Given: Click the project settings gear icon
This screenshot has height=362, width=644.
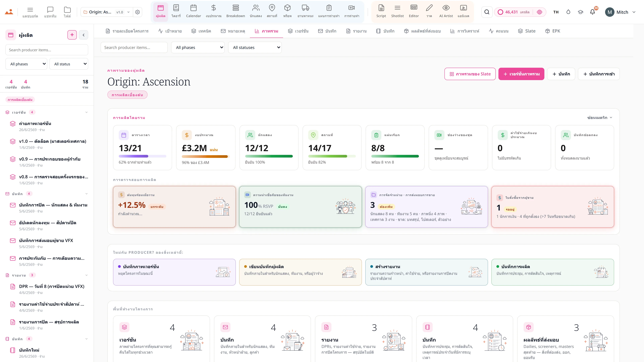Looking at the screenshot, I should [138, 12].
